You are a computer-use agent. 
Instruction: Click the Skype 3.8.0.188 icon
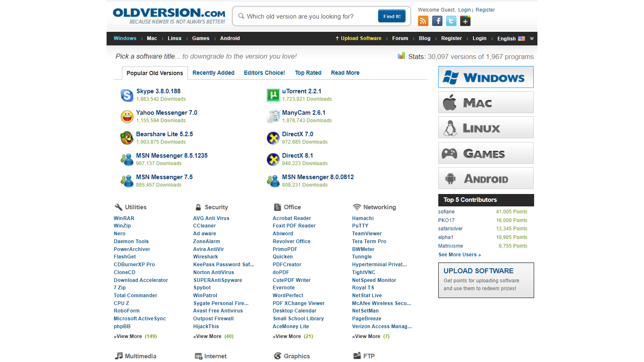pos(127,95)
